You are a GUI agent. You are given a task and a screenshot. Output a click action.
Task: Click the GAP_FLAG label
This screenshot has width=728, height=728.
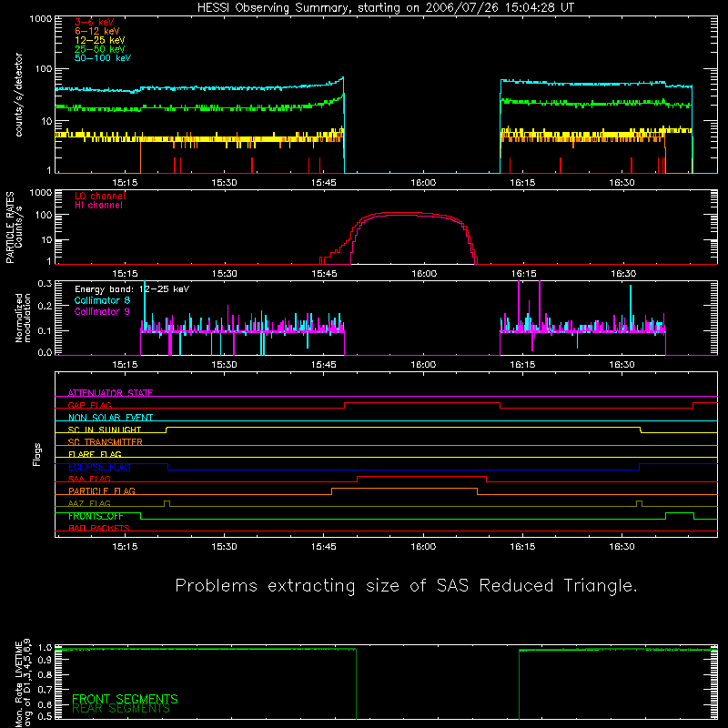[89, 405]
